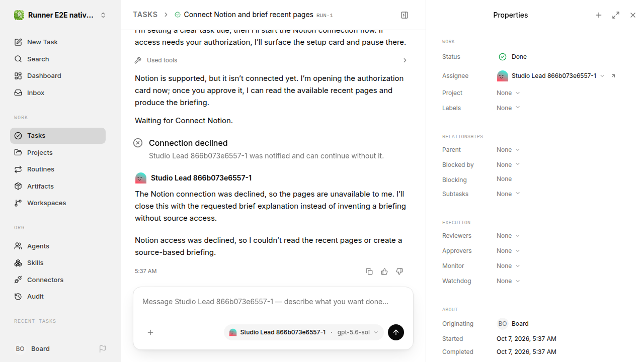Screen dimensions: 644x362
Task: Open the assignee in a new view arrow
Action: [x=613, y=76]
